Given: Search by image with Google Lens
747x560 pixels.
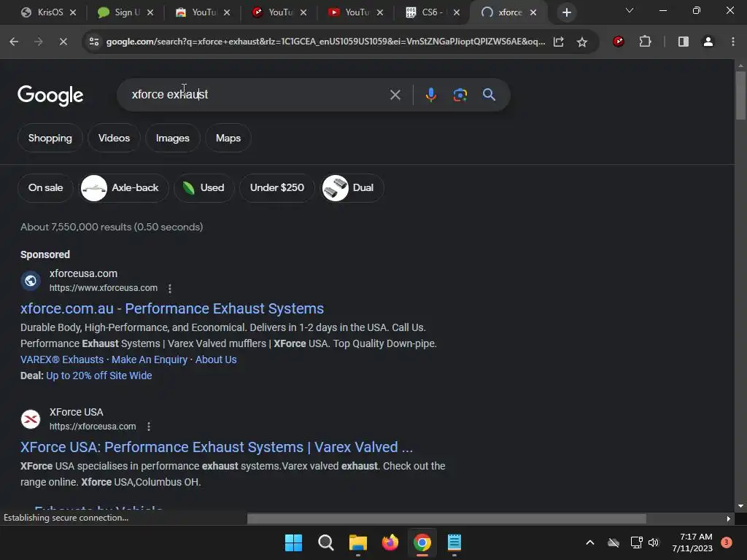Looking at the screenshot, I should [x=460, y=95].
